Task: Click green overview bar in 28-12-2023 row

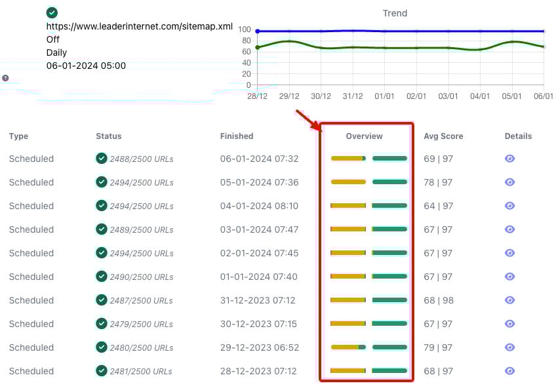Action: [389, 371]
